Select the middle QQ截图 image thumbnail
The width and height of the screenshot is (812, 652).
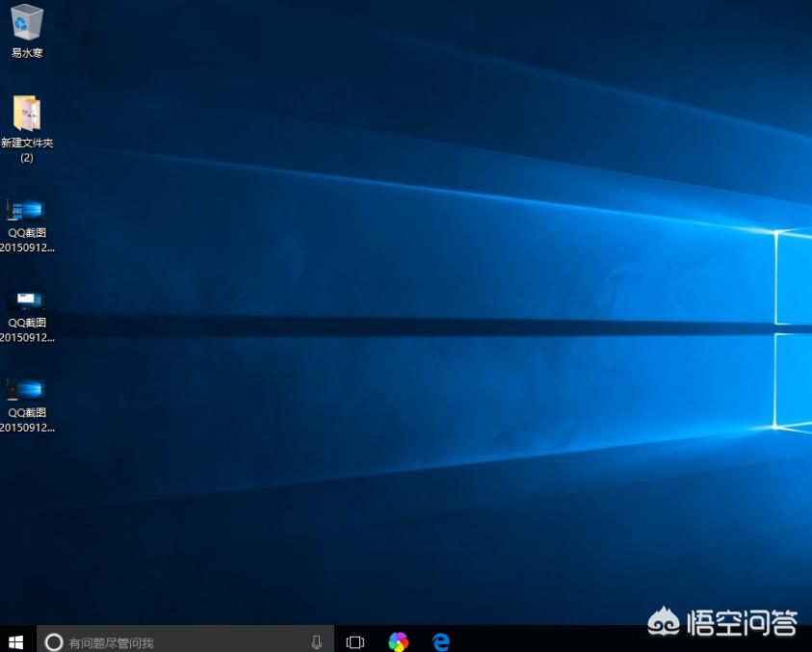[26, 300]
